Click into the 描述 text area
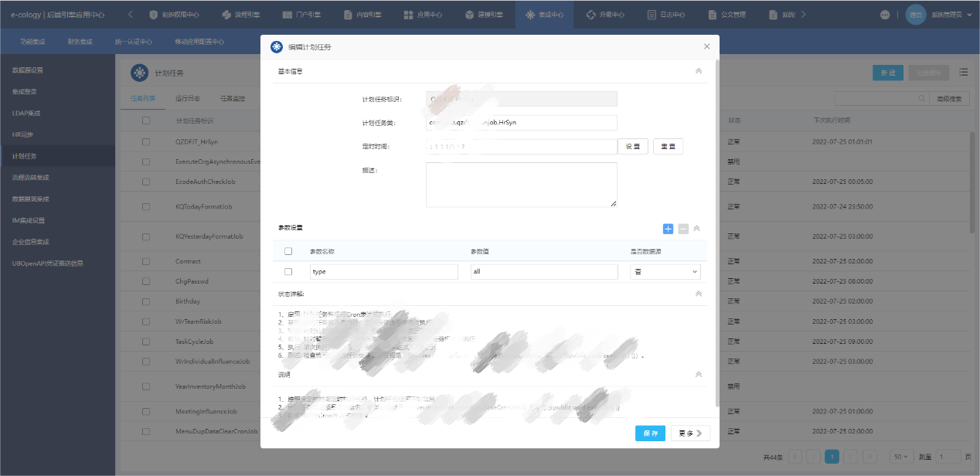The height and width of the screenshot is (476, 980). pyautogui.click(x=521, y=185)
